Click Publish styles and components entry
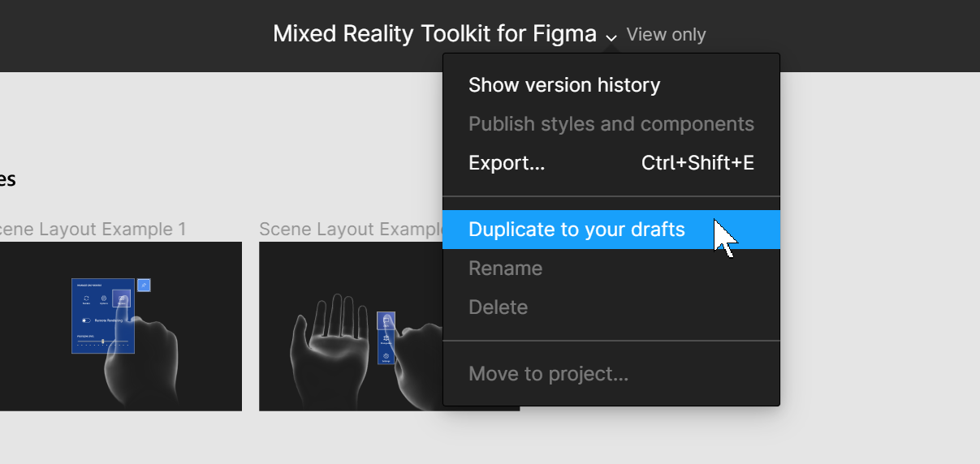The image size is (980, 464). pos(611,124)
